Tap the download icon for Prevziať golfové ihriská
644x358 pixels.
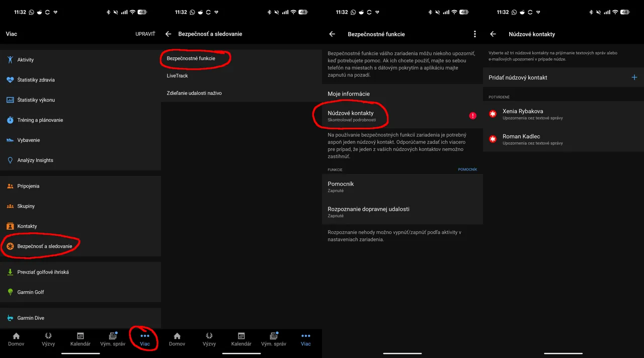pyautogui.click(x=10, y=272)
